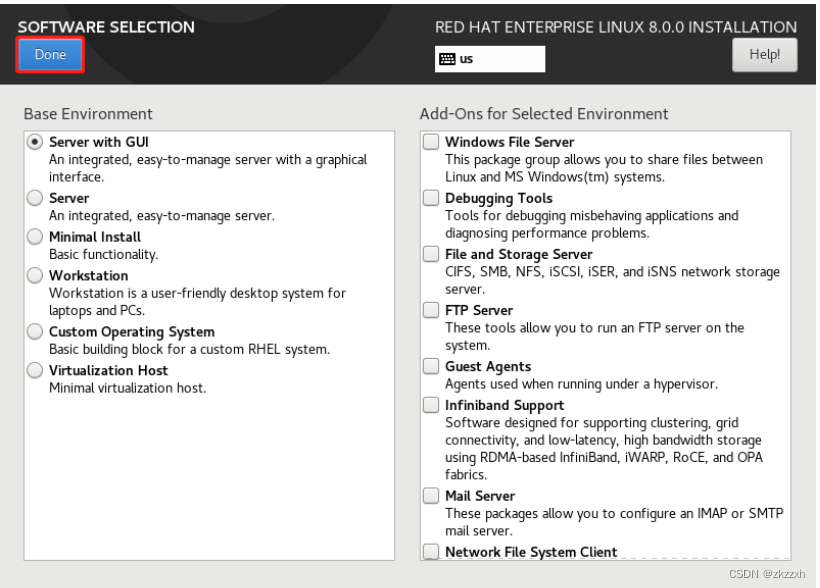Click the 'Guest Agents' label text
This screenshot has width=820, height=588.
(488, 366)
